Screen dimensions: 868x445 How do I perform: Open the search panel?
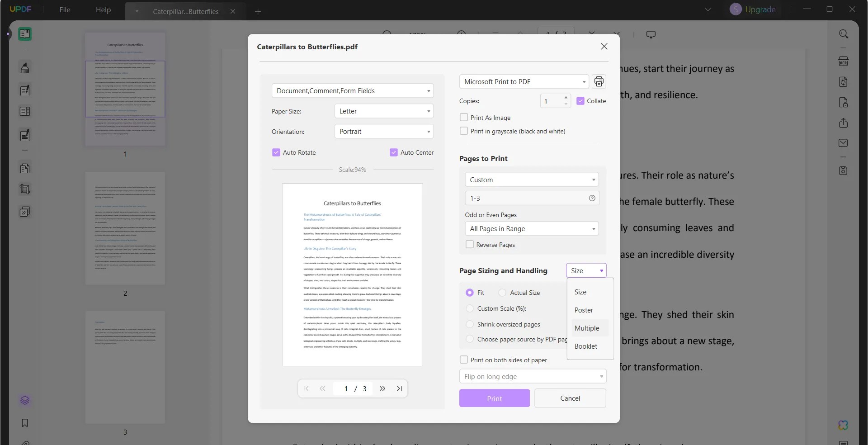(844, 34)
